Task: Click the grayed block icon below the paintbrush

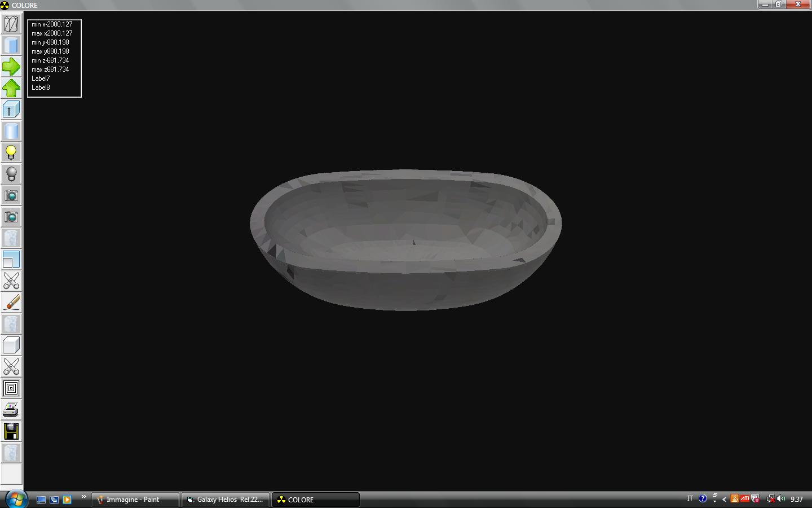Action: [x=11, y=324]
